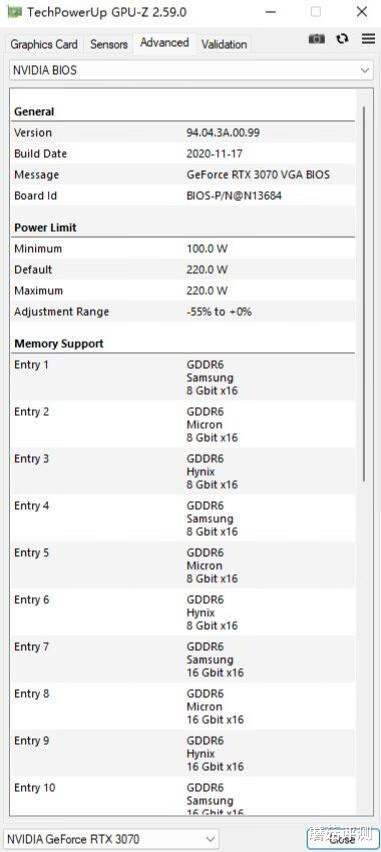The width and height of the screenshot is (381, 852).
Task: Expand the NVIDIA BIOS dropdown
Action: click(x=191, y=71)
